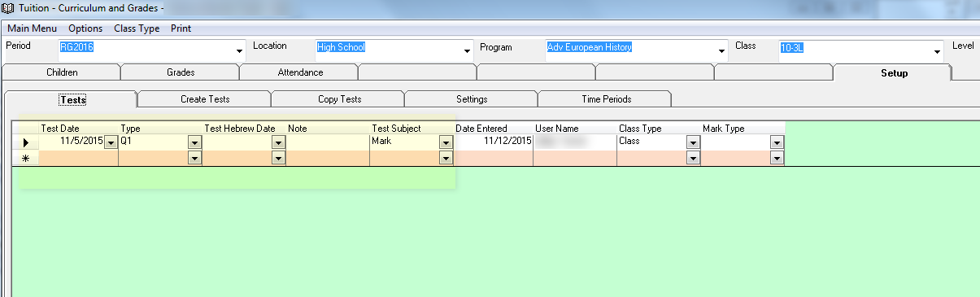Click the Program field Adv European History
This screenshot has width=980, height=297.
(x=636, y=51)
